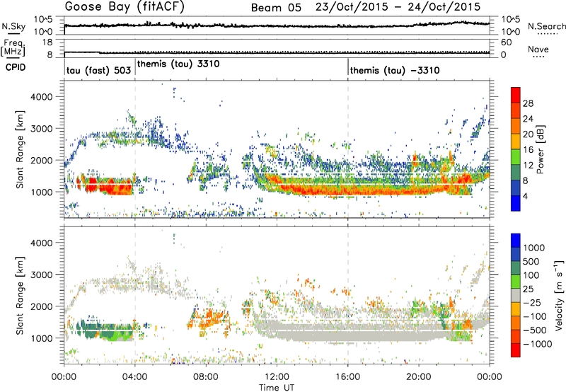
Task: Click the green velocity patch near 02:00 in velocity panel
Action: (x=108, y=333)
